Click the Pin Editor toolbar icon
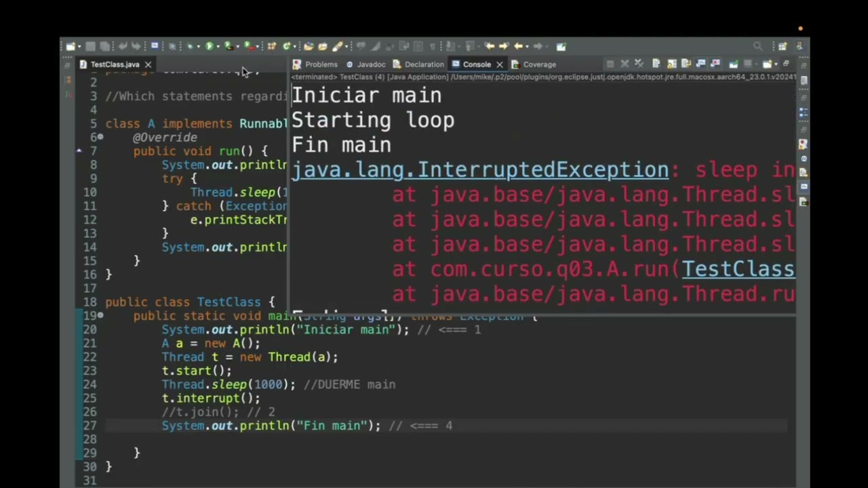This screenshot has height=488, width=868. pyautogui.click(x=561, y=47)
